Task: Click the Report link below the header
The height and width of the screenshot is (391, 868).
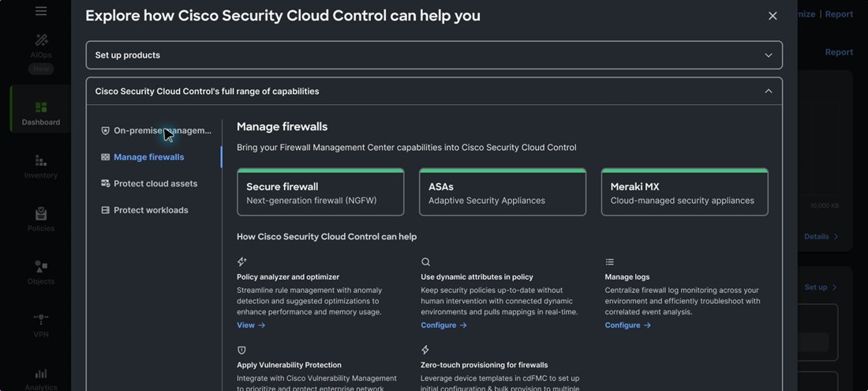Action: coord(840,52)
